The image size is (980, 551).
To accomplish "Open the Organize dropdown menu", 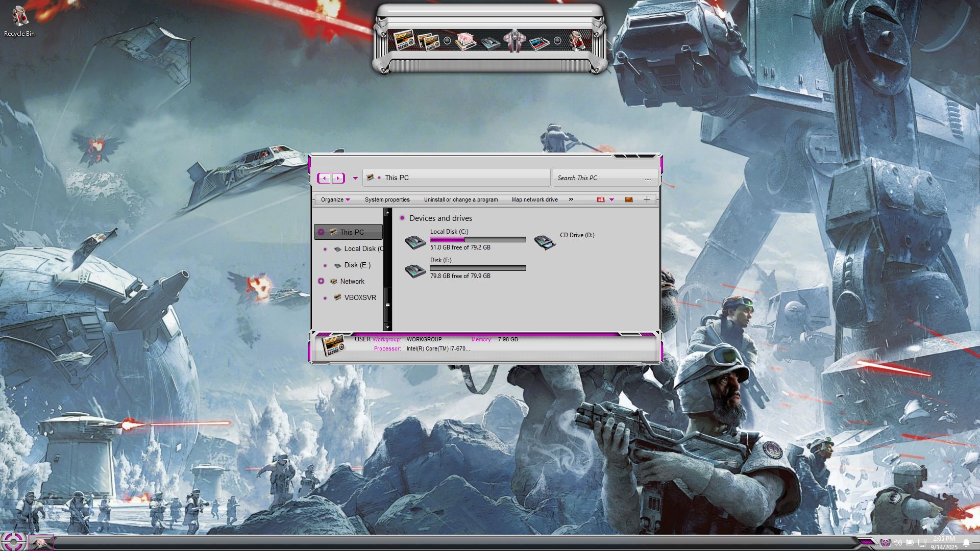I will [x=335, y=199].
